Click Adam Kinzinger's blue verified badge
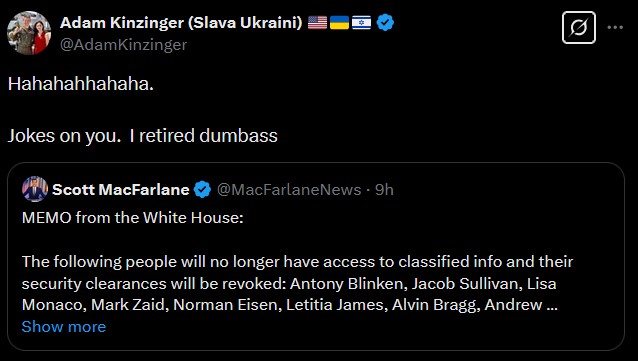The height and width of the screenshot is (361, 638). [385, 22]
